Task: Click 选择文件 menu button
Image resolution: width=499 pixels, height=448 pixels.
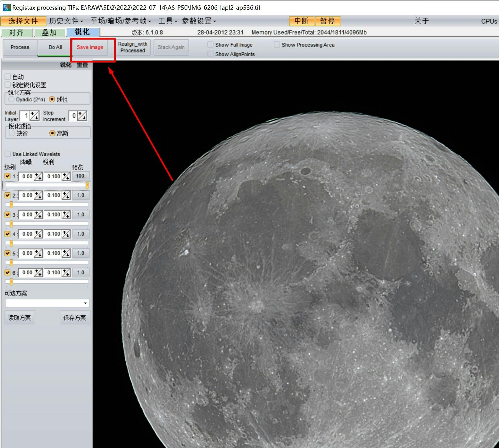Action: pos(23,21)
